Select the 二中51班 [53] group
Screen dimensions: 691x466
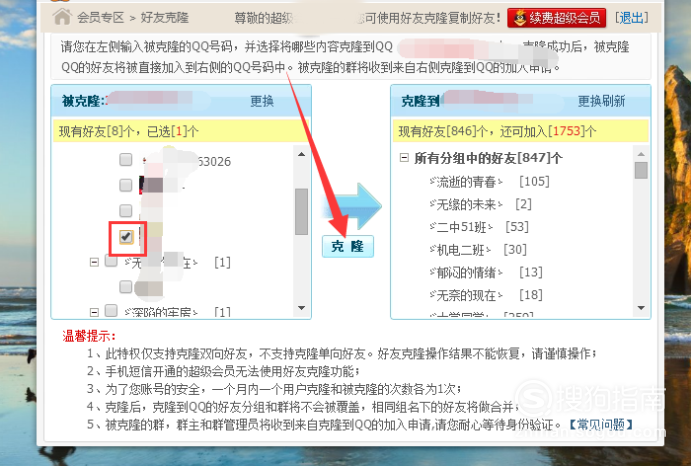pyautogui.click(x=479, y=227)
